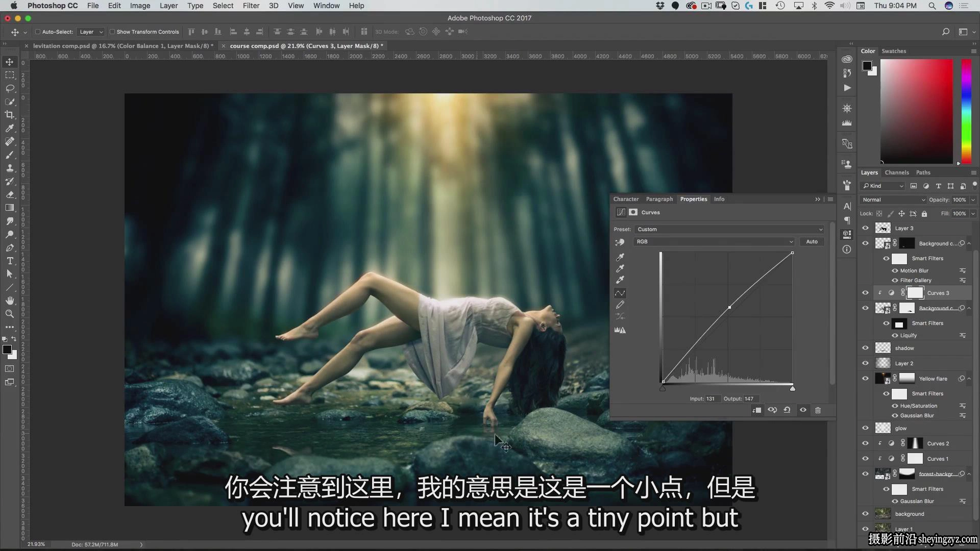Screen dimensions: 980x551
Task: Select the Crop tool
Action: click(x=10, y=115)
